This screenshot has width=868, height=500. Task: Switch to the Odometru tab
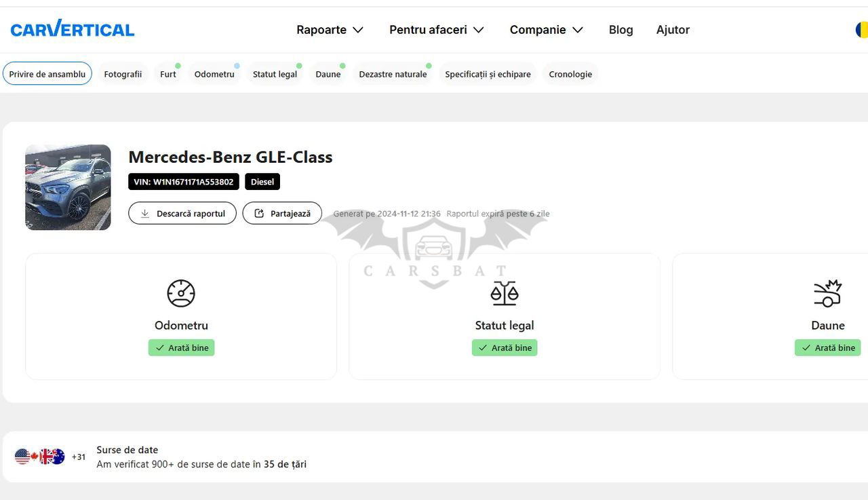coord(214,74)
